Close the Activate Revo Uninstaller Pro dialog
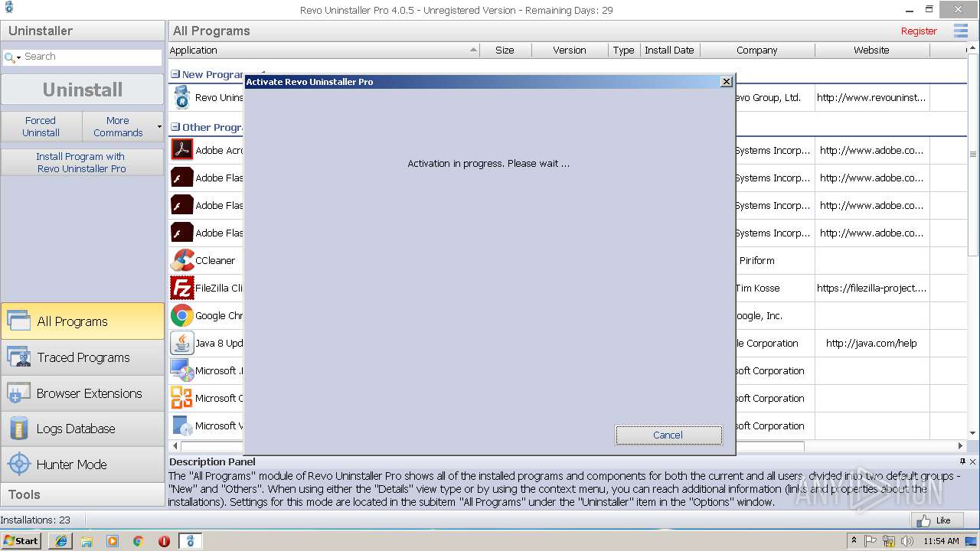Viewport: 980px width, 551px height. (726, 81)
